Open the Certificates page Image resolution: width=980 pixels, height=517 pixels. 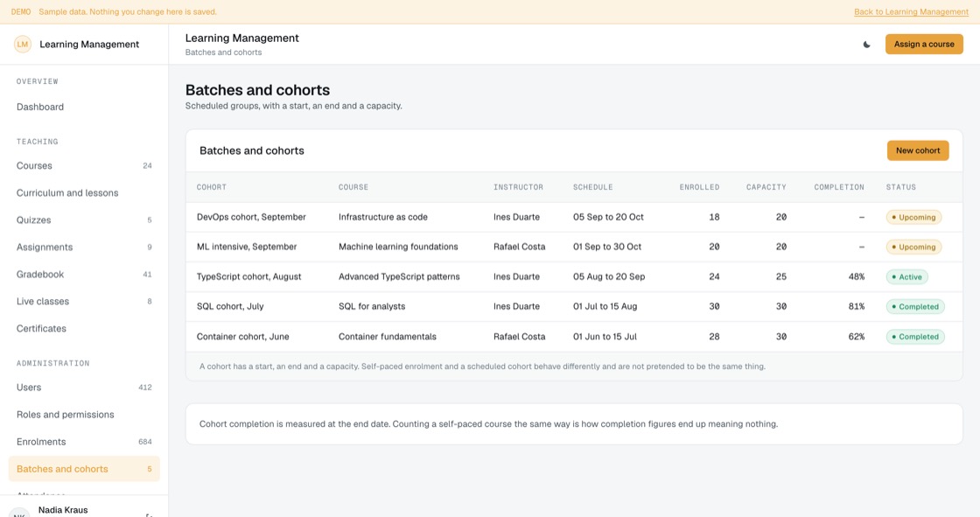click(84, 328)
